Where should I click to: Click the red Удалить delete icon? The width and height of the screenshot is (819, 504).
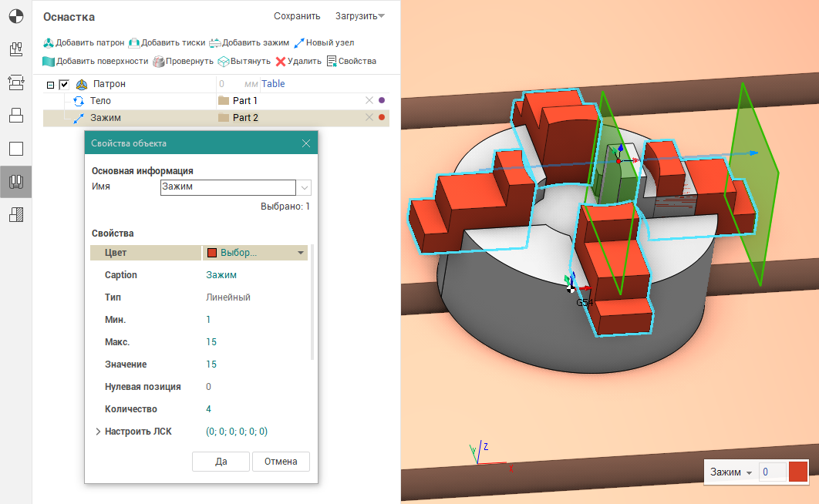[x=281, y=62]
